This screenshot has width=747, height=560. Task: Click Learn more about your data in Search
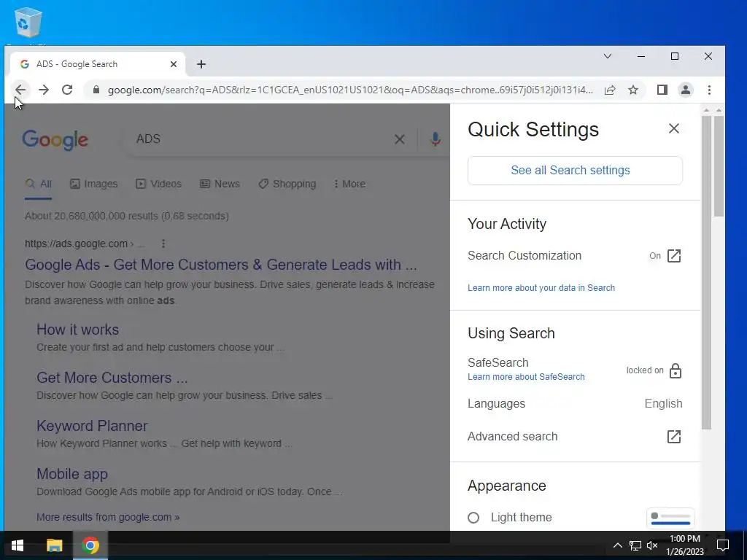point(541,287)
